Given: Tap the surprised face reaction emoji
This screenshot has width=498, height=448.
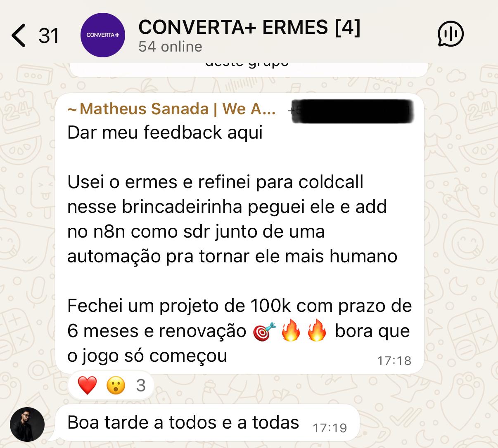Looking at the screenshot, I should [x=116, y=386].
